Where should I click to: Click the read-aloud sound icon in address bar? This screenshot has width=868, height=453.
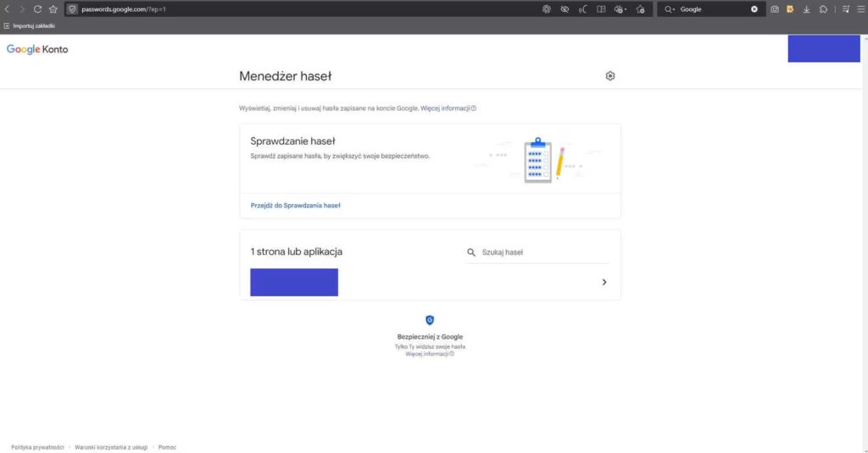pos(583,9)
